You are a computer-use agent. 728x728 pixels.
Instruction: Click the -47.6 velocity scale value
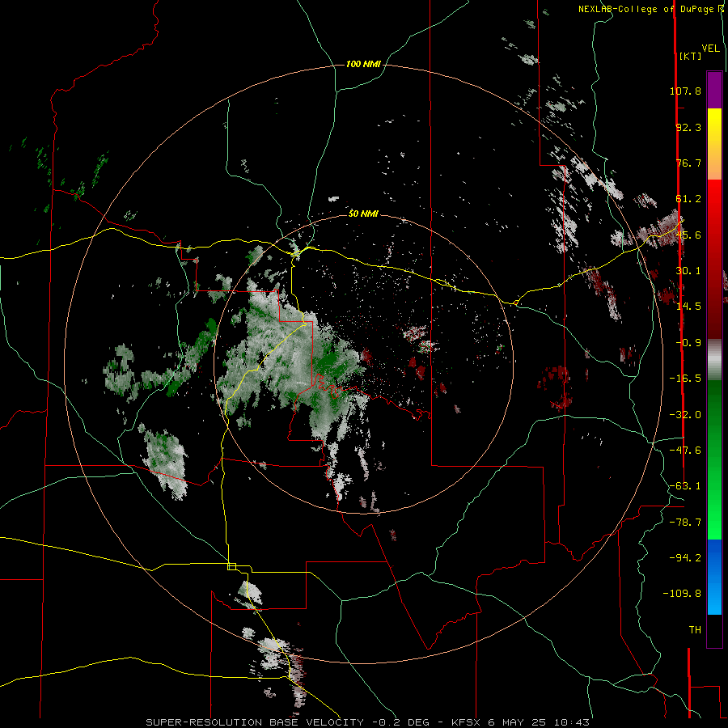[685, 451]
